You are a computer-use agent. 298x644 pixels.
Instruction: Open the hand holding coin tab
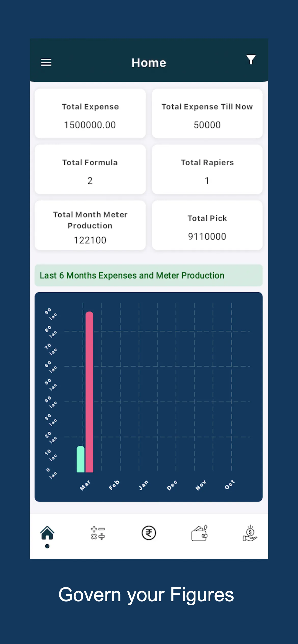pyautogui.click(x=250, y=533)
